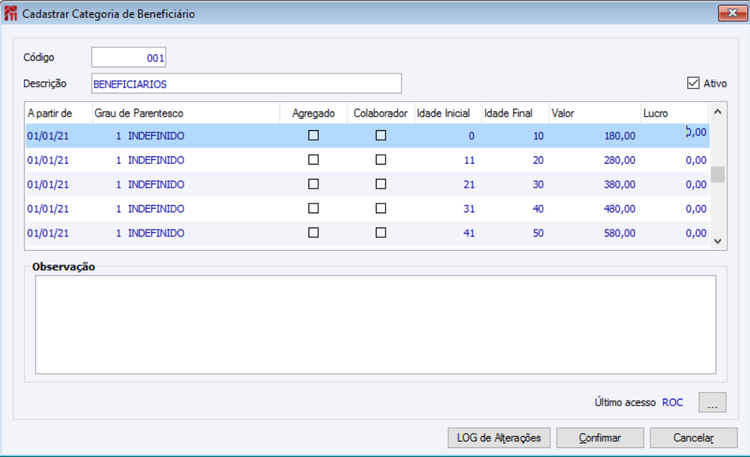Click the Valor column header
Screen dimensions: 750x457
click(x=593, y=114)
